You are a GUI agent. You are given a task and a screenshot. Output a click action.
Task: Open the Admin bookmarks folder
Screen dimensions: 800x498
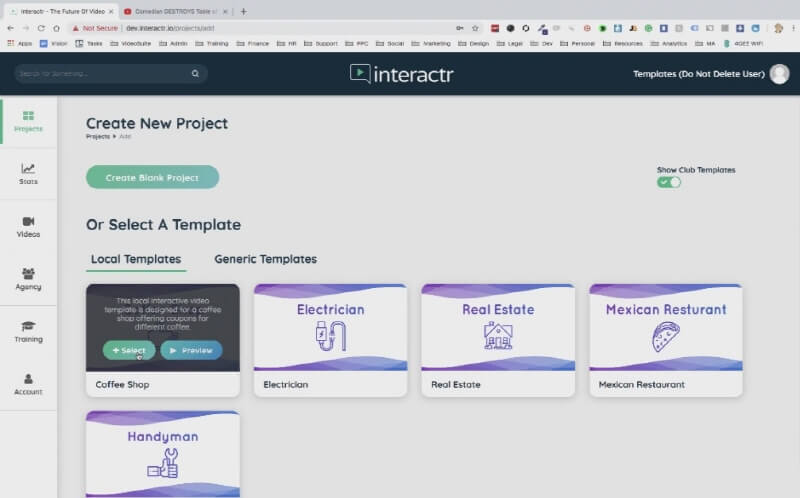click(x=173, y=43)
